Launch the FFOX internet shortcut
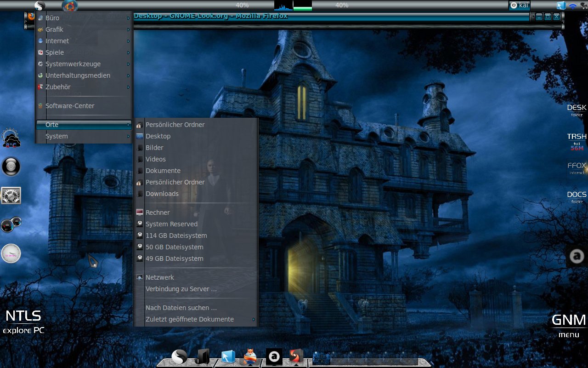 [x=577, y=168]
